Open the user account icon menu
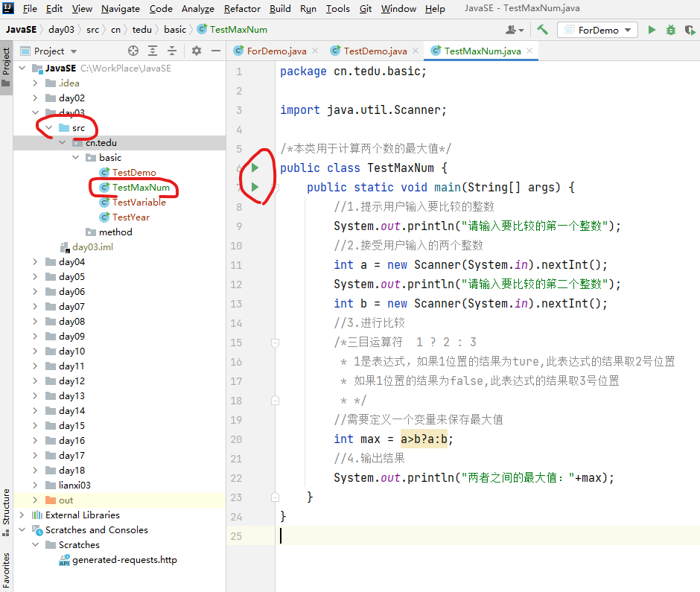 tap(515, 30)
